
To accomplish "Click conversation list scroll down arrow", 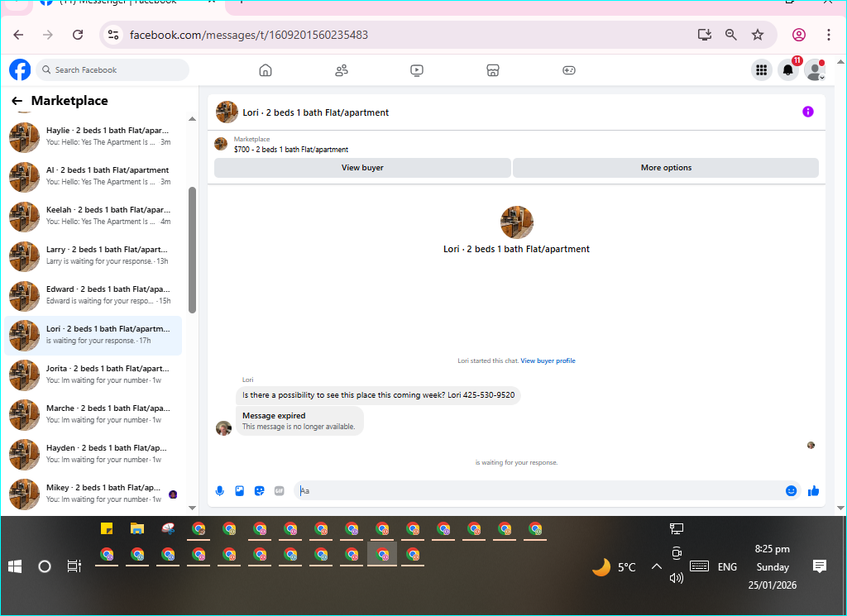I will (192, 508).
